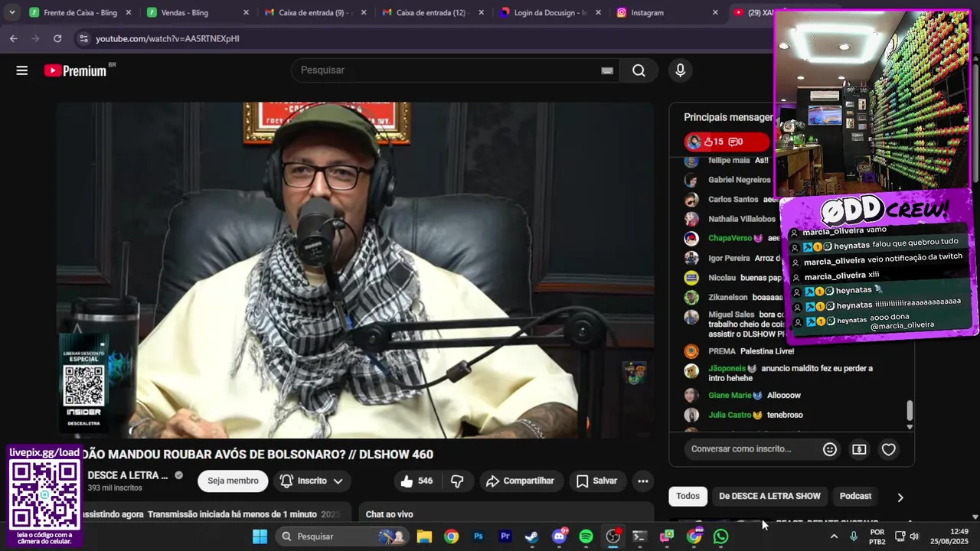The image size is (980, 551).
Task: Click the Seja membro button
Action: point(233,481)
